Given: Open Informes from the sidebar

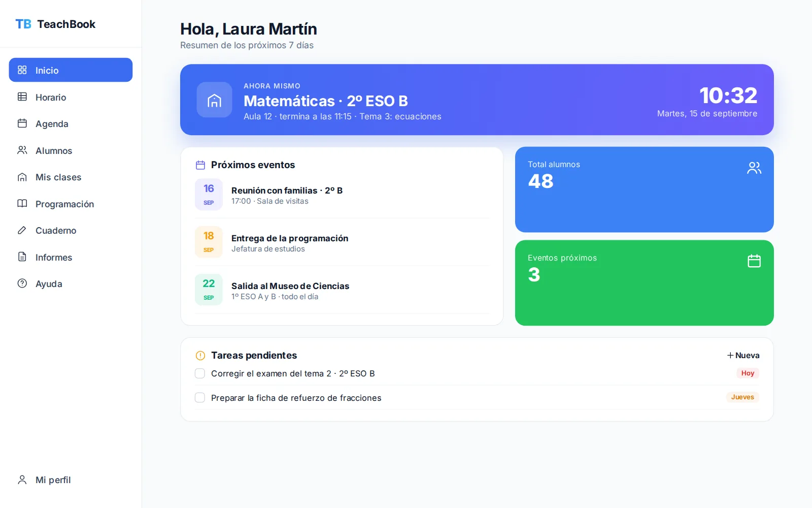Looking at the screenshot, I should pos(71,257).
